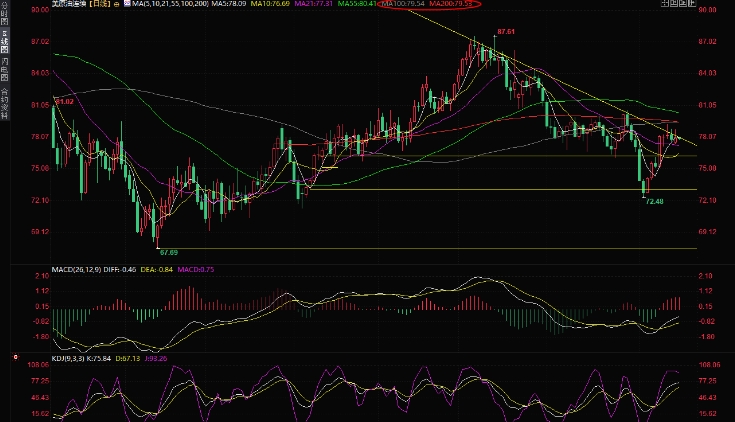Click the K:75.84 value
The height and width of the screenshot is (422, 735).
click(99, 359)
